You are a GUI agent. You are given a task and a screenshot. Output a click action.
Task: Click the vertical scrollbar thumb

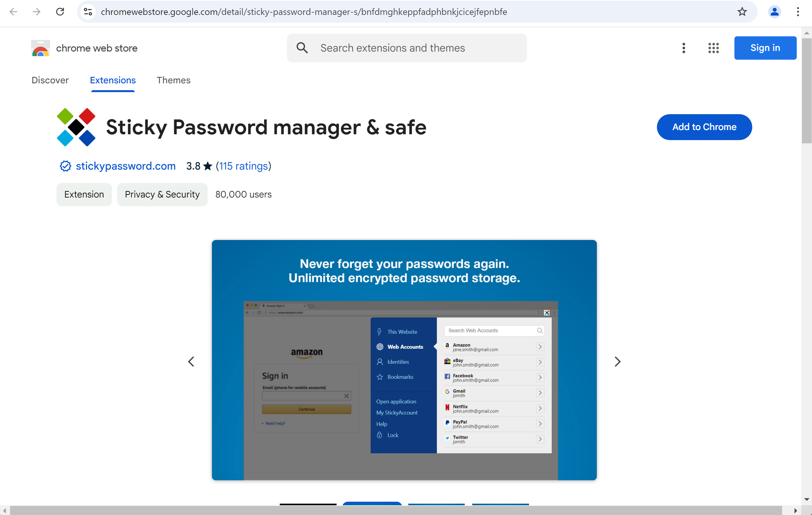click(806, 91)
